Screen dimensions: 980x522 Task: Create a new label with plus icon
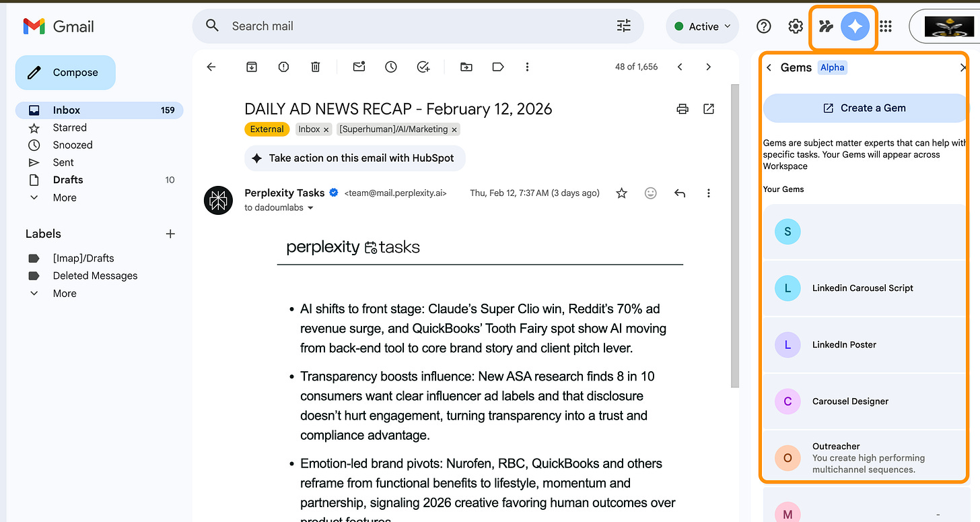tap(170, 234)
